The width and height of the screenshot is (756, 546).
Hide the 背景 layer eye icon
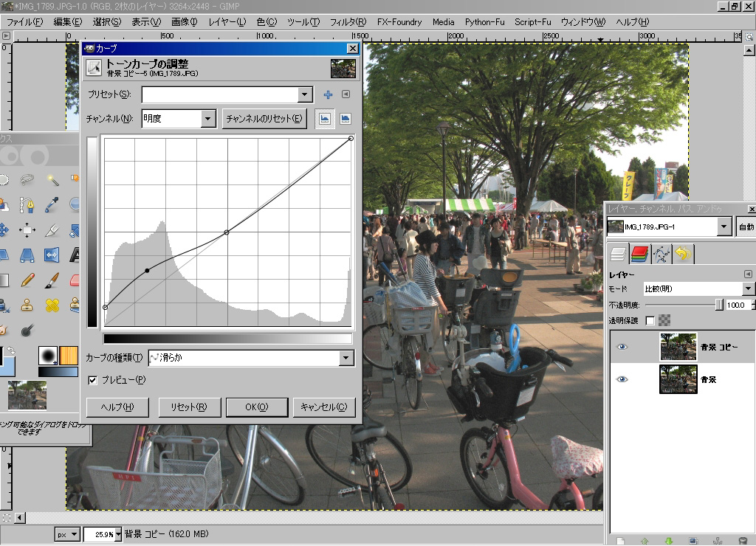pos(622,379)
